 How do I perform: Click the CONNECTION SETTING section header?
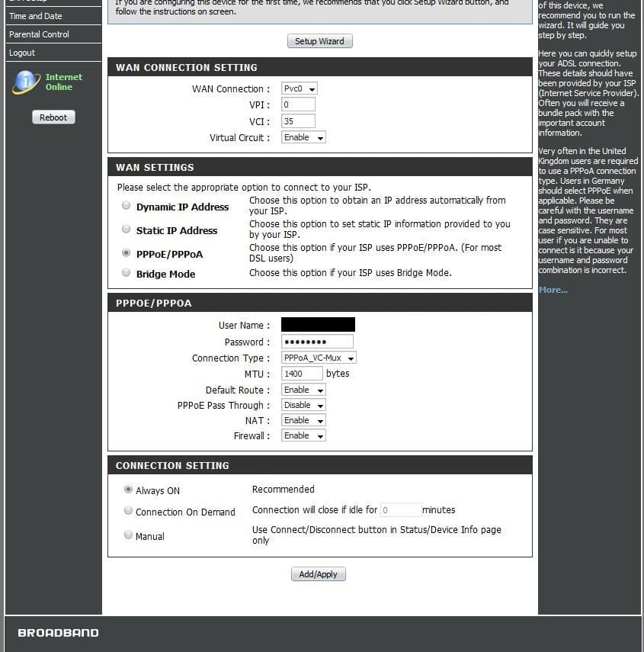(x=320, y=465)
